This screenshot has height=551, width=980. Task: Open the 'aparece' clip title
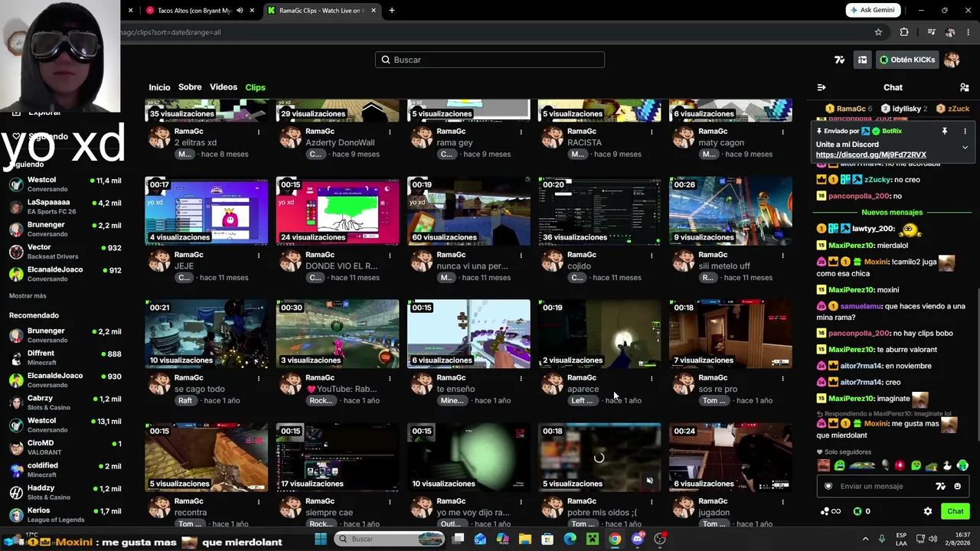coord(583,389)
